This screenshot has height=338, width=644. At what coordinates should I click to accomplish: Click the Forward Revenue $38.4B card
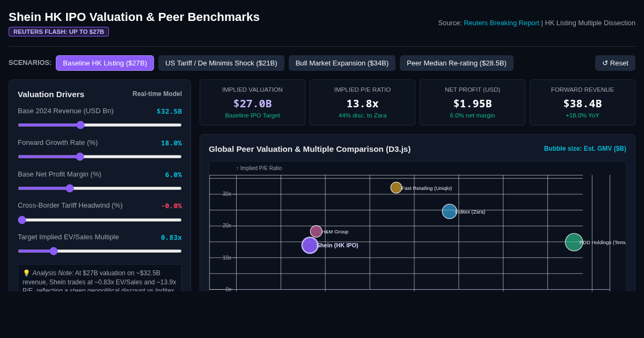pyautogui.click(x=582, y=102)
